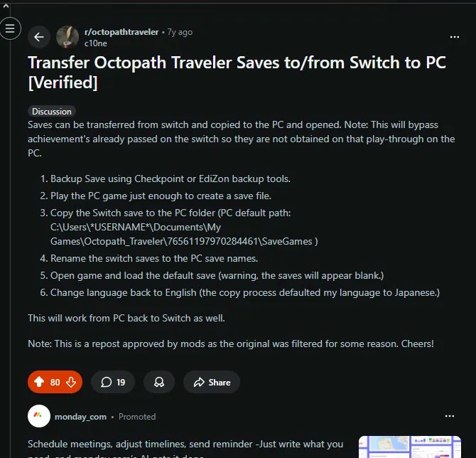Downvote the Octopath save transfer post
Screen dimensions: 476x458
71,382
